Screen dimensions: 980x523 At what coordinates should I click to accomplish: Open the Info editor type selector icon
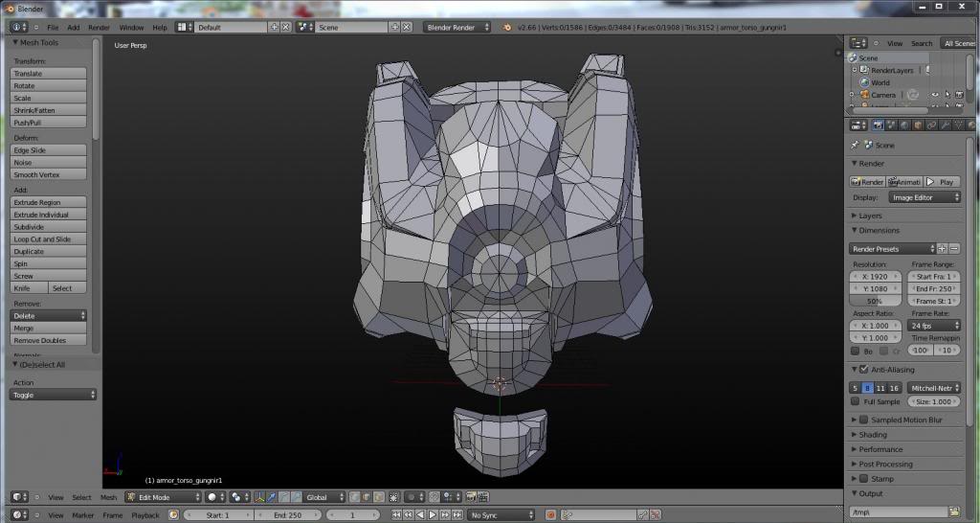coord(19,27)
